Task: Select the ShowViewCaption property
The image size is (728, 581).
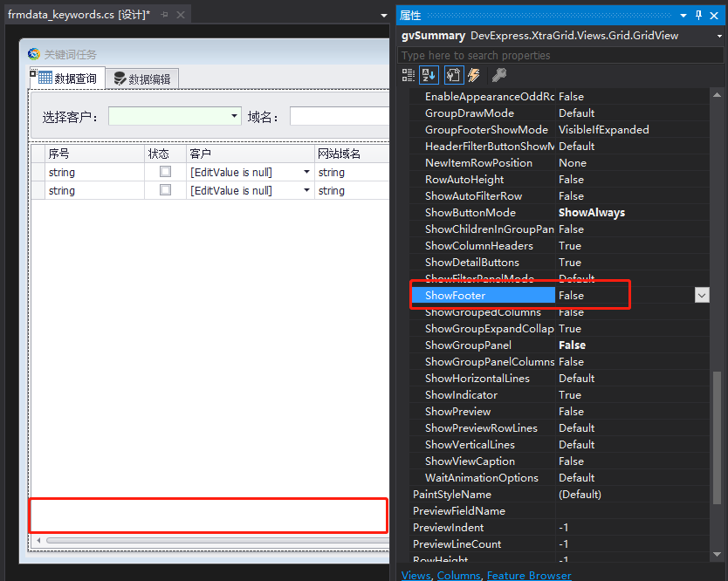Action: [x=470, y=461]
